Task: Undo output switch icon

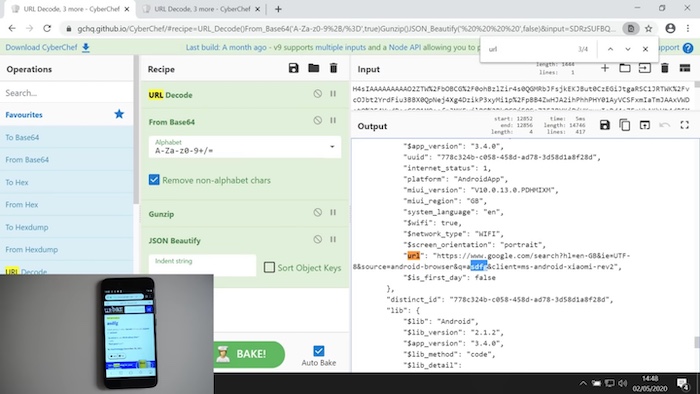Action: [x=665, y=125]
